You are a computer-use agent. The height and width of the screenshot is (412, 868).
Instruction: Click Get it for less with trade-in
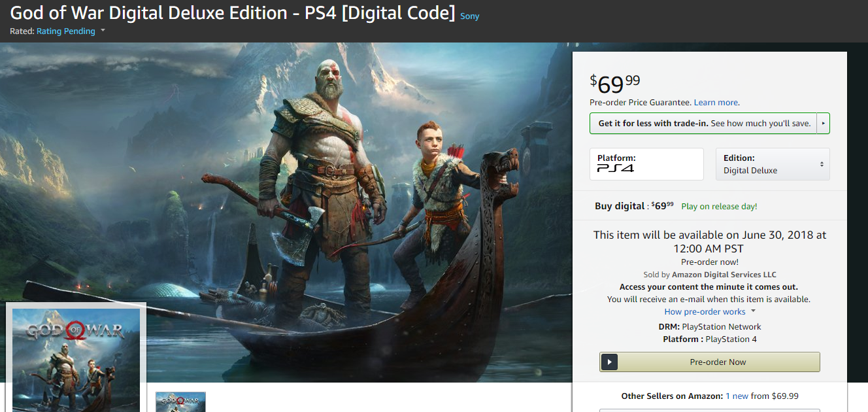653,124
